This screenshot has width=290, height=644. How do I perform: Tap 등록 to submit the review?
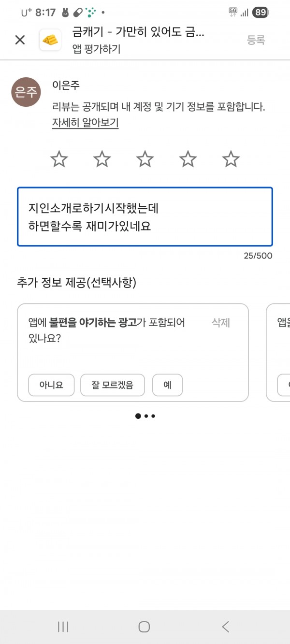pyautogui.click(x=256, y=40)
